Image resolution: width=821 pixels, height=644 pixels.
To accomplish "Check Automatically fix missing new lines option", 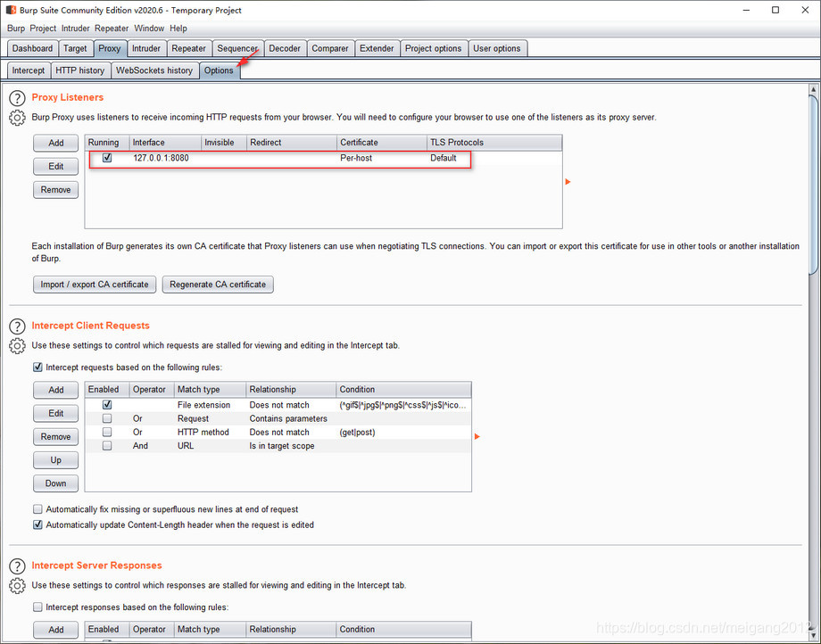I will 37,509.
